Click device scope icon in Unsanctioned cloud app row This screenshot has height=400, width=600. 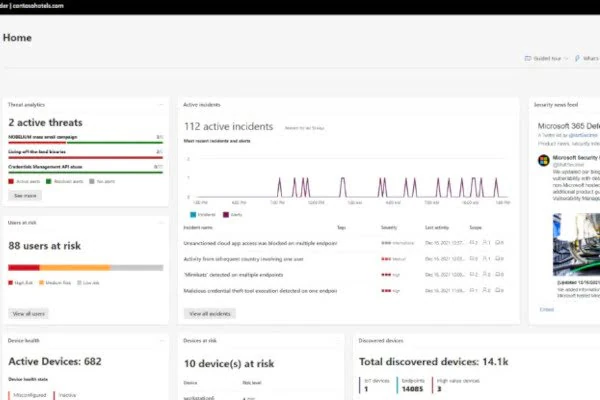[x=474, y=243]
